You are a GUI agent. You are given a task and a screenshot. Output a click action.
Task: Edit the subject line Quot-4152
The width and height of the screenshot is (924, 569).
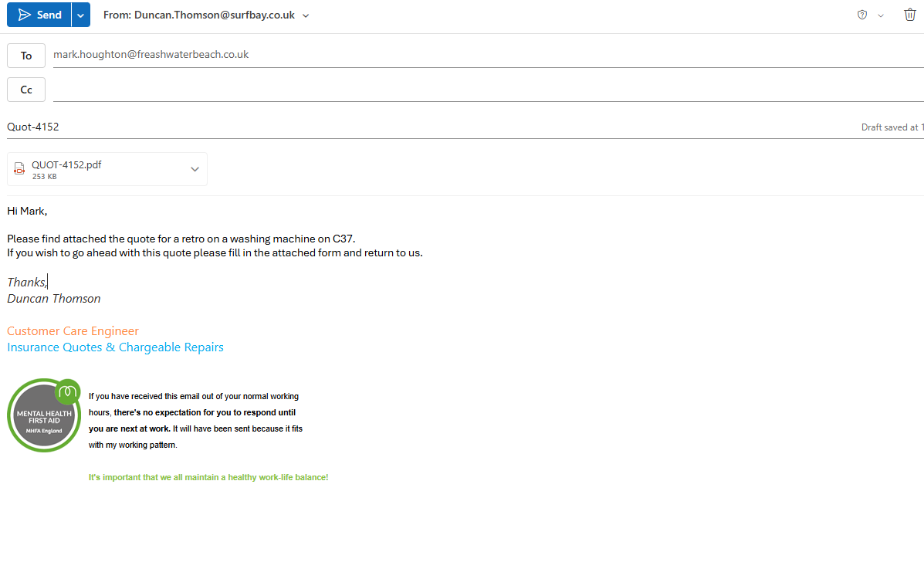click(33, 127)
